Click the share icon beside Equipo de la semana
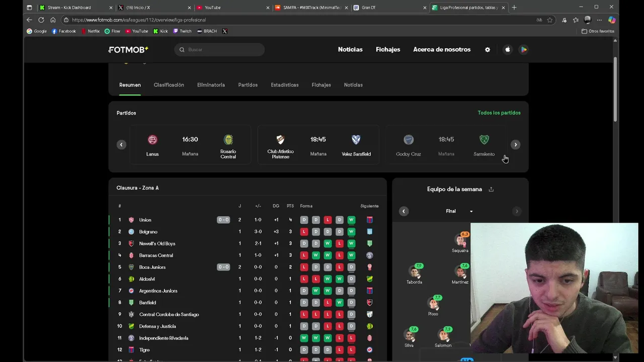 491,189
